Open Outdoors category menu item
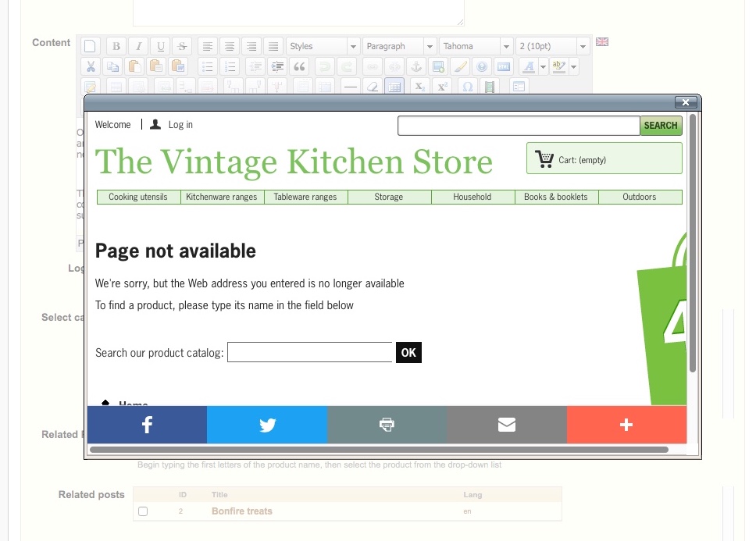The height and width of the screenshot is (541, 756). [x=640, y=197]
